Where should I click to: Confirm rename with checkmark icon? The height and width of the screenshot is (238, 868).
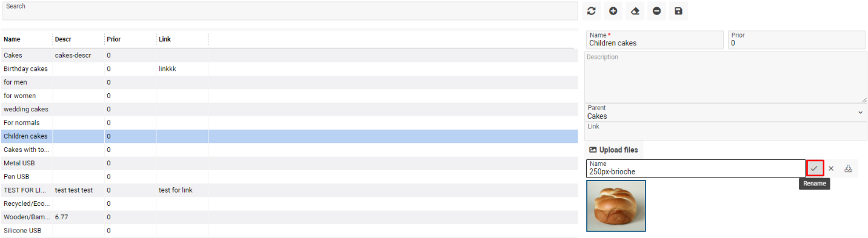tap(815, 168)
